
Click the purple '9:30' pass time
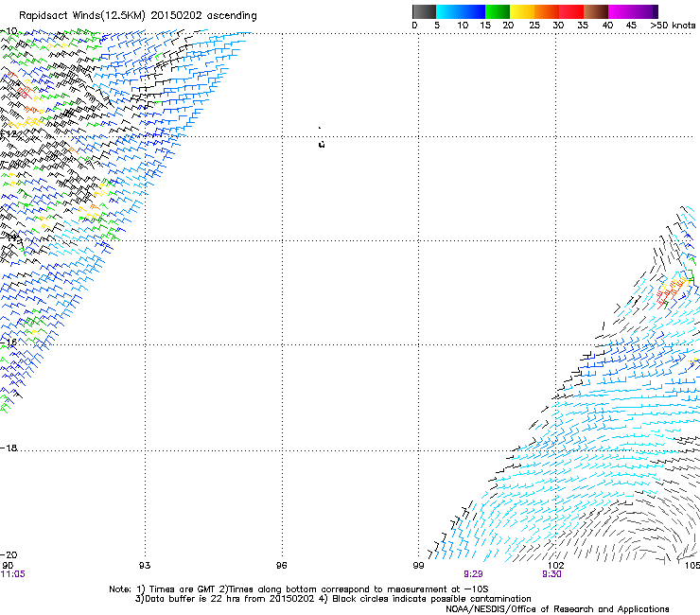tap(551, 574)
